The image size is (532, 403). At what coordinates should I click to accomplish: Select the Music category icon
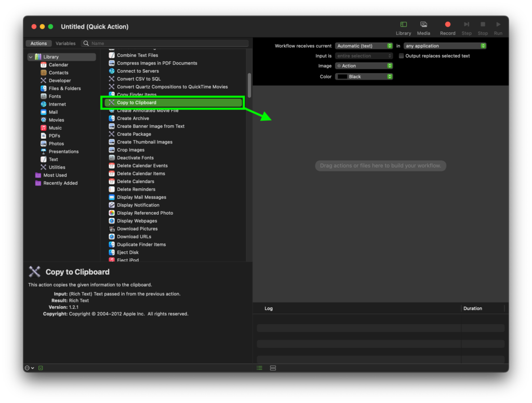(x=44, y=128)
